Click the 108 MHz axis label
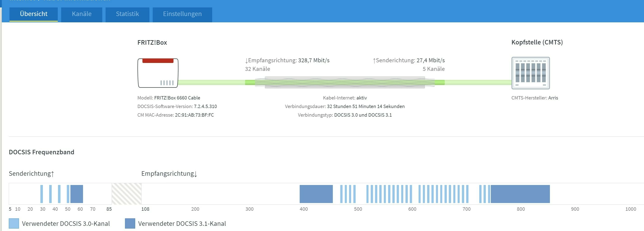The width and height of the screenshot is (644, 231). tap(145, 209)
